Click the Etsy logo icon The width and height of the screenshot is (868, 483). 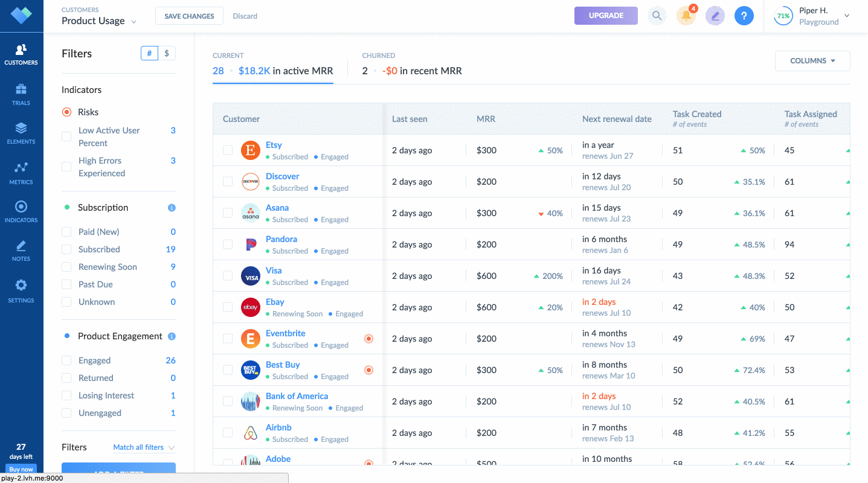[251, 150]
